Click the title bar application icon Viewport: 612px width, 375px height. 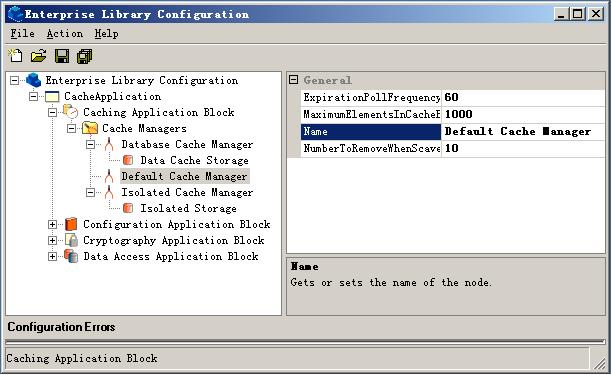click(16, 14)
